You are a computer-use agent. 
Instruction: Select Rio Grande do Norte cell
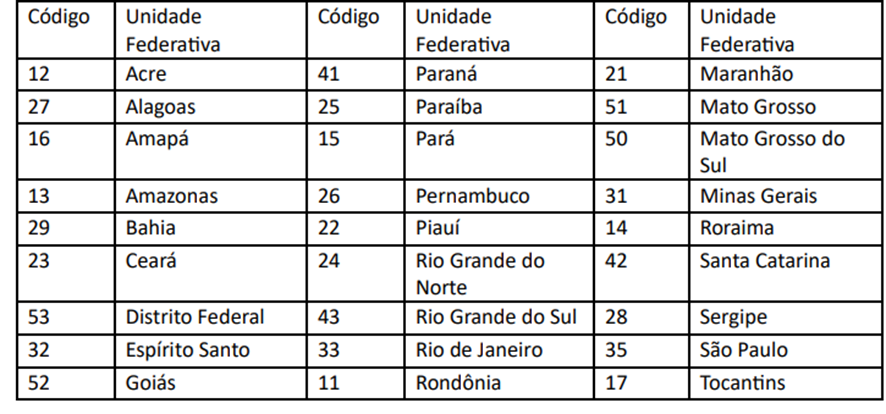500,273
